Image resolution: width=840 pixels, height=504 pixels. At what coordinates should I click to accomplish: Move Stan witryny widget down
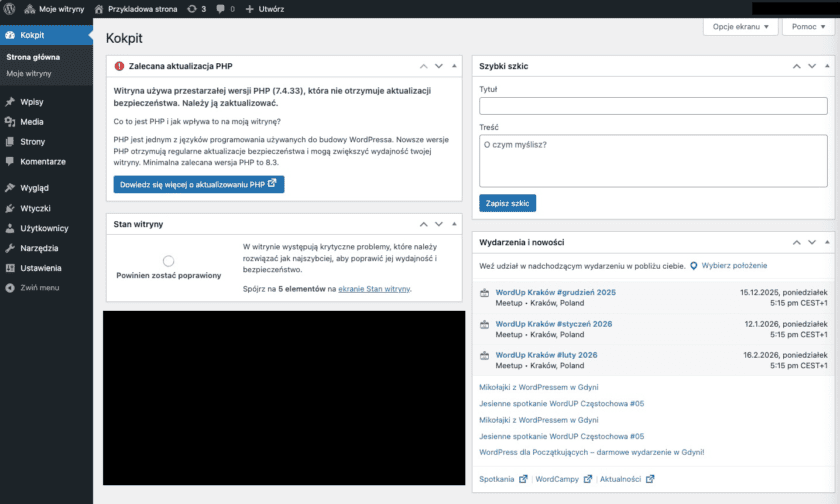point(439,224)
